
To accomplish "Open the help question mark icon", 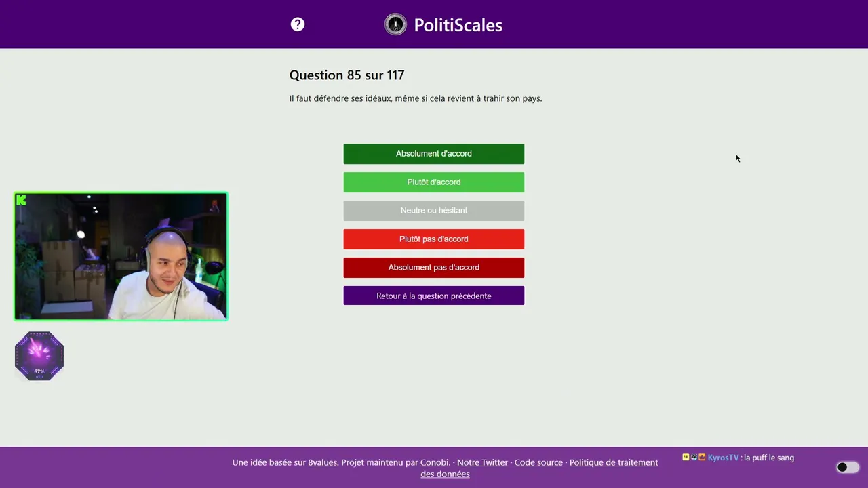I will pyautogui.click(x=298, y=24).
